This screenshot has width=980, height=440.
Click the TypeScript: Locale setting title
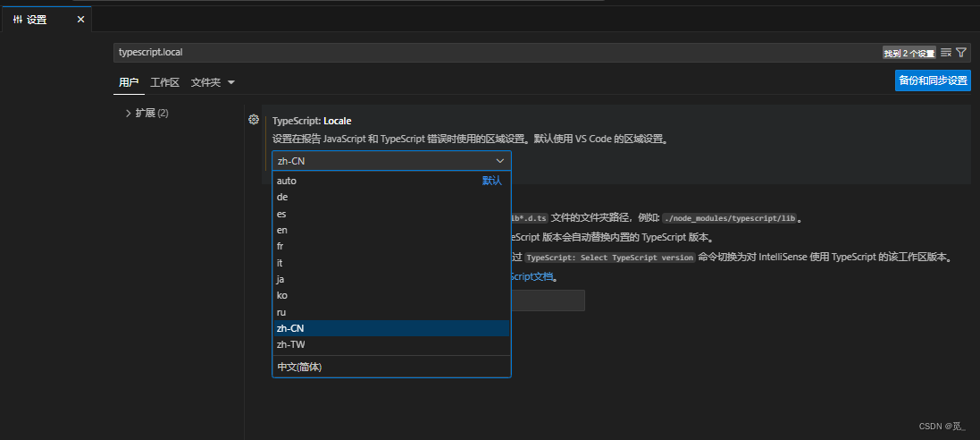[x=312, y=121]
